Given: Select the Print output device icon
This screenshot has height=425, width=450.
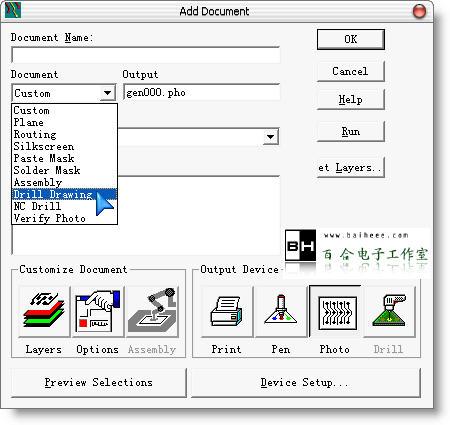Looking at the screenshot, I should click(227, 311).
